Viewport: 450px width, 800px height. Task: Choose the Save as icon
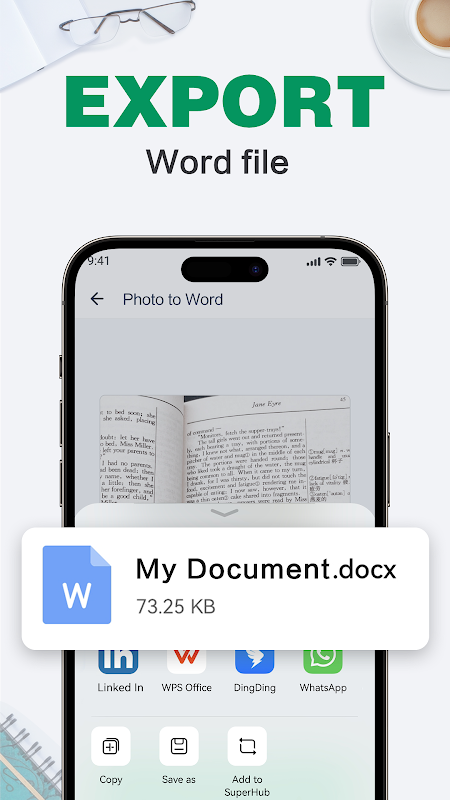coord(179,746)
